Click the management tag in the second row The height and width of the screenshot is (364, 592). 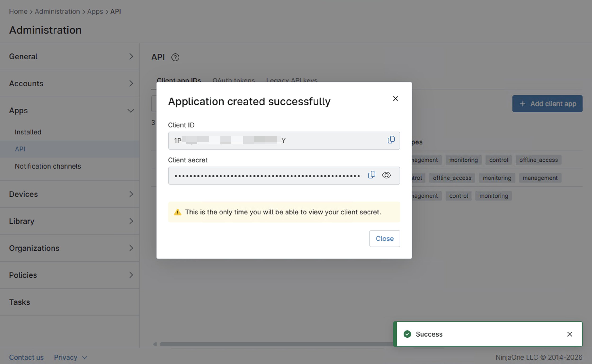pos(540,178)
